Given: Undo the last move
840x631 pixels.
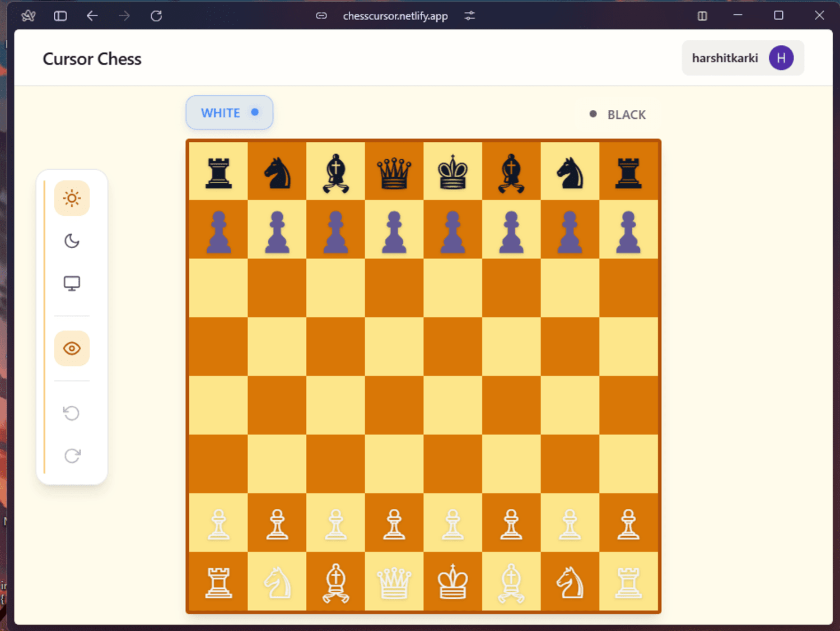Looking at the screenshot, I should [72, 414].
